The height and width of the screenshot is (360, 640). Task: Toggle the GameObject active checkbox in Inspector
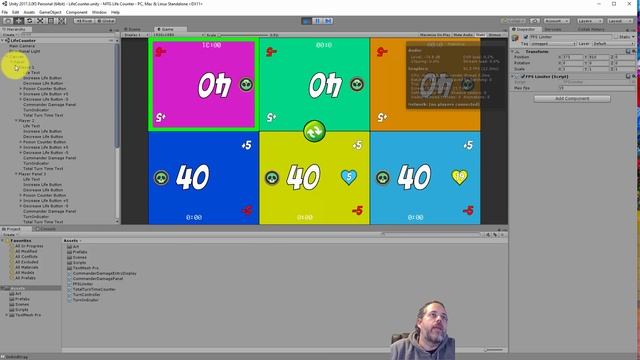click(x=526, y=37)
